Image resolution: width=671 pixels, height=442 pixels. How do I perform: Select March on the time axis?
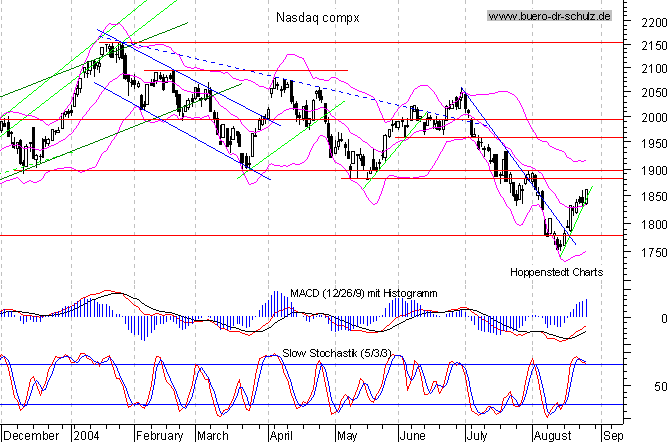[x=212, y=436]
